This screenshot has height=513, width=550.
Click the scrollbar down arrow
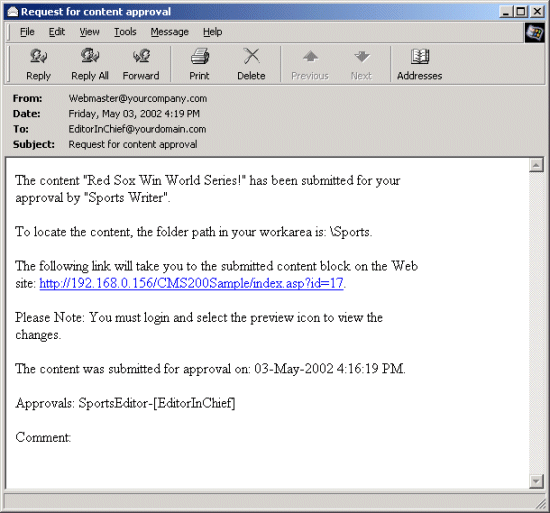pyautogui.click(x=536, y=481)
